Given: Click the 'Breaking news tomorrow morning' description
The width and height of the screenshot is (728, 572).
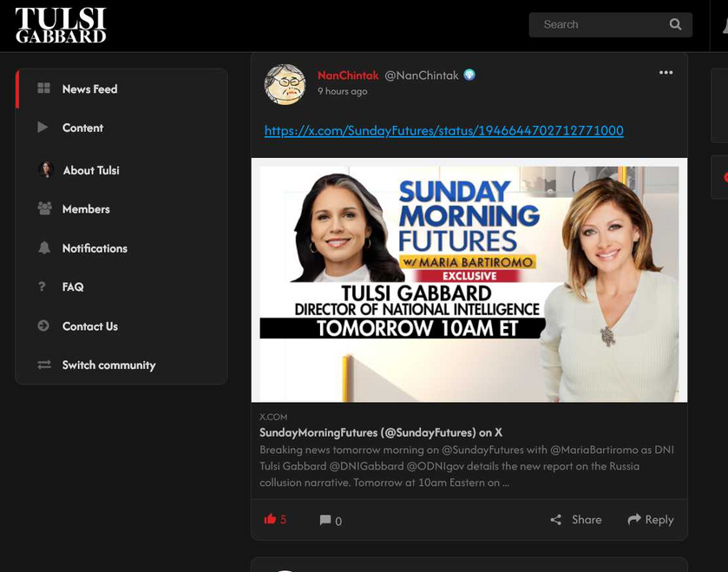Looking at the screenshot, I should pyautogui.click(x=467, y=466).
